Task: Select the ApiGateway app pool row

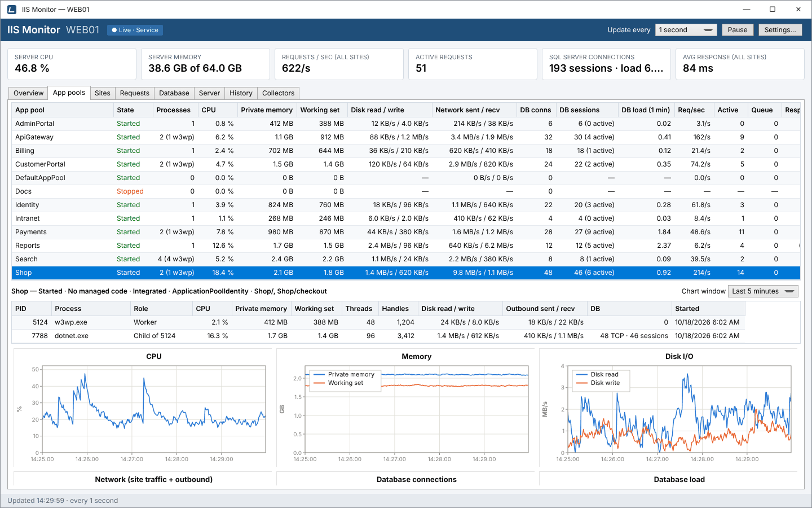Action: 406,137
